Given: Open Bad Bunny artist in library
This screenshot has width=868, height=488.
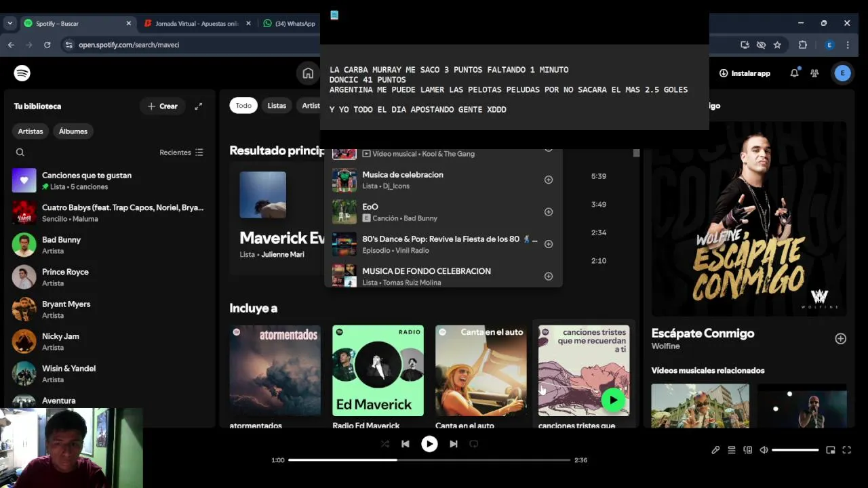Looking at the screenshot, I should (109, 245).
